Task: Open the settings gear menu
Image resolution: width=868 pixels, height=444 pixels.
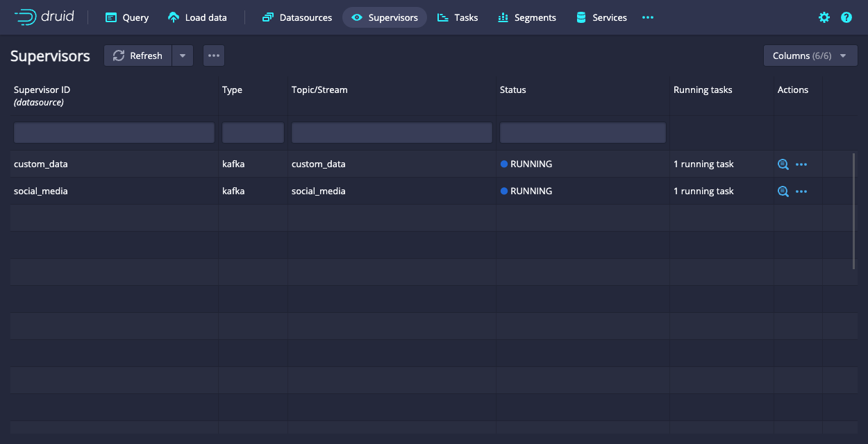Action: [x=824, y=17]
